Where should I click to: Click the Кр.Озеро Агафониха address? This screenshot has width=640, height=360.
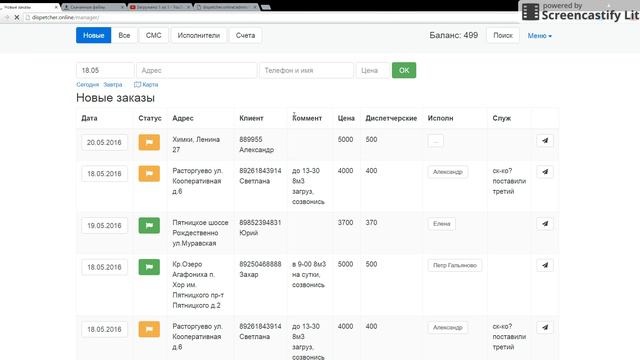pyautogui.click(x=198, y=284)
